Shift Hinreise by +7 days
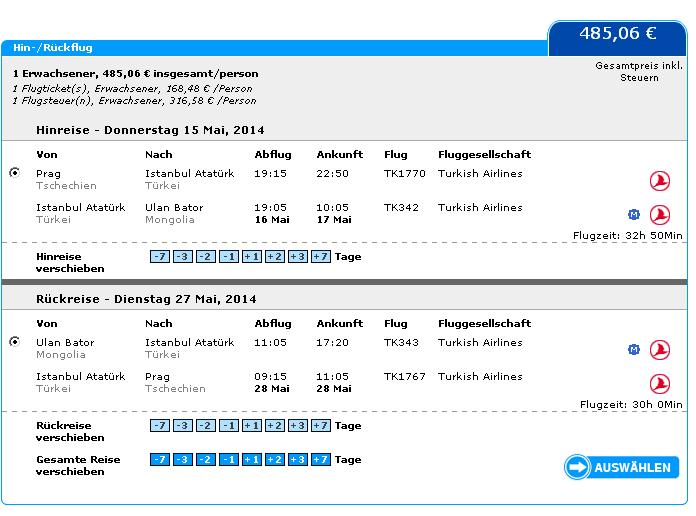Viewport: 696px width, 516px height. 321,257
